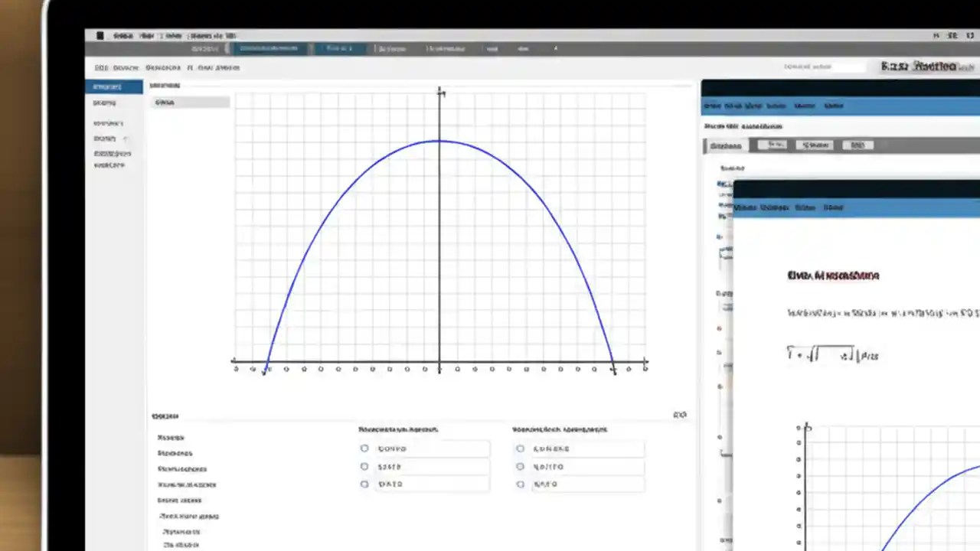Enable the second radio option in the right column
980x551 pixels.
pos(520,466)
